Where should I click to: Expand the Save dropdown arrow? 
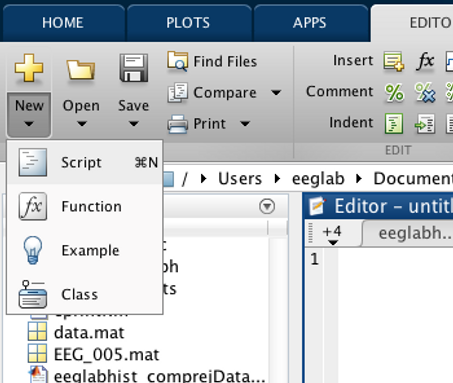134,124
